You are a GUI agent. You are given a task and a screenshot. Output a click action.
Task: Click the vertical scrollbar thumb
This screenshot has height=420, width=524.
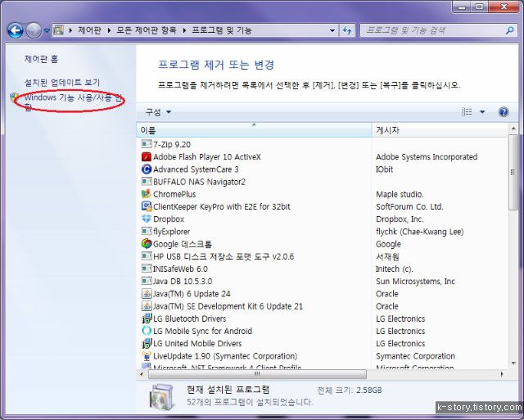point(513,172)
